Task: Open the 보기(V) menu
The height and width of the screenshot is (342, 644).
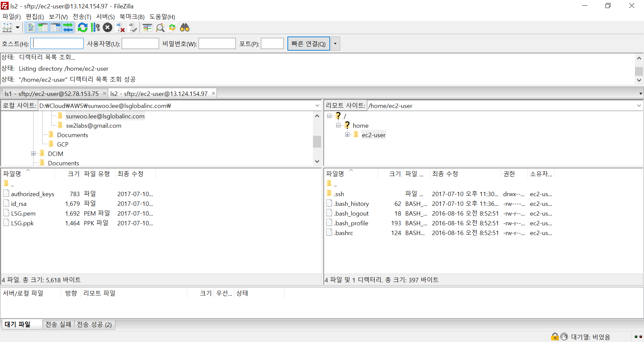Action: click(x=58, y=17)
